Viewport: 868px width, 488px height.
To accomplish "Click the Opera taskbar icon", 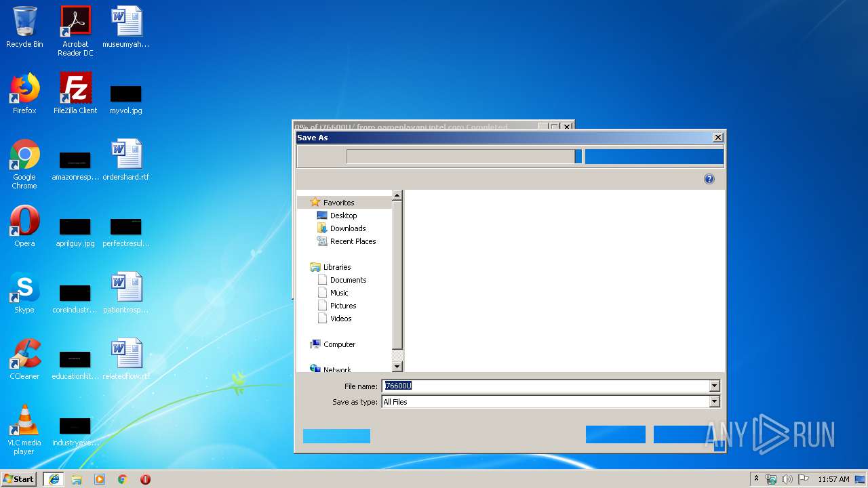I will coord(145,479).
